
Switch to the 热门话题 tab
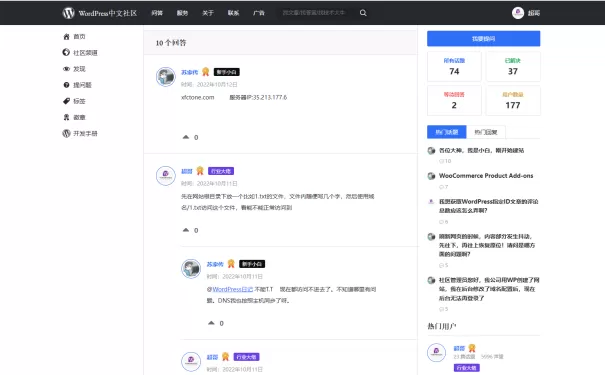click(446, 132)
